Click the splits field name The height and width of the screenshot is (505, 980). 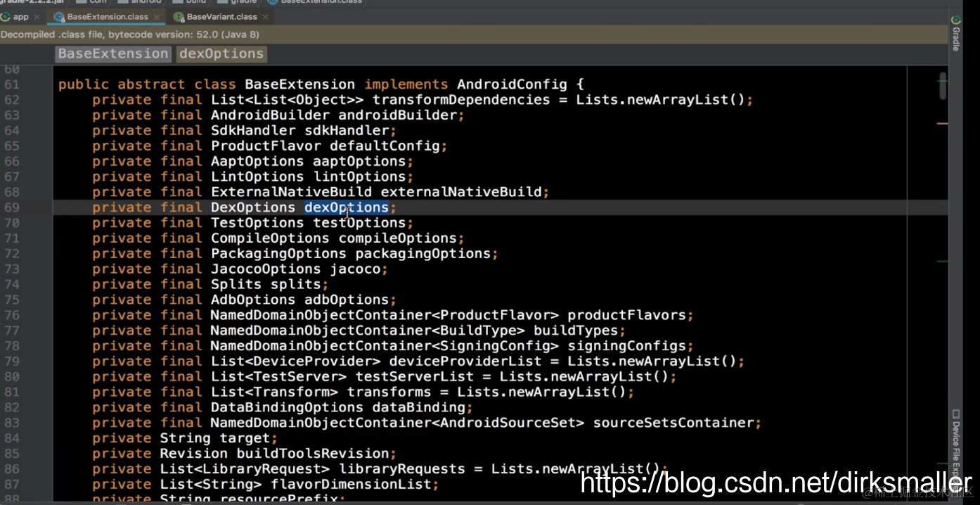click(296, 285)
